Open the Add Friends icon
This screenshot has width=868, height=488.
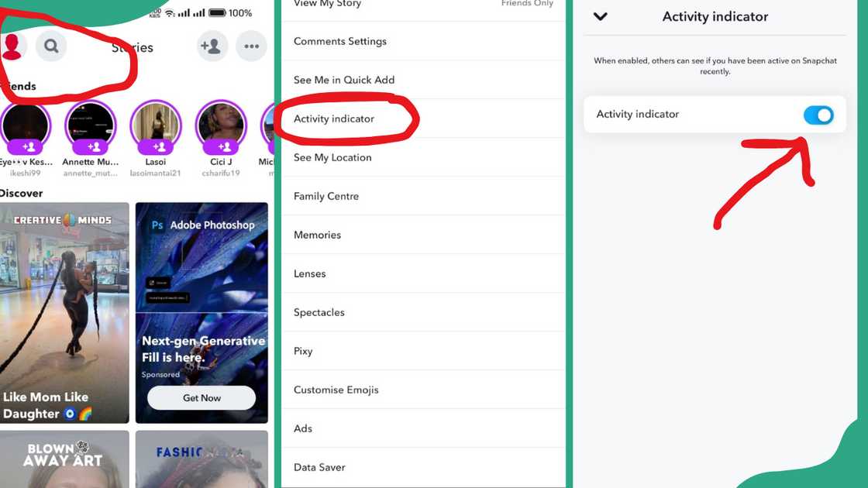pos(212,46)
